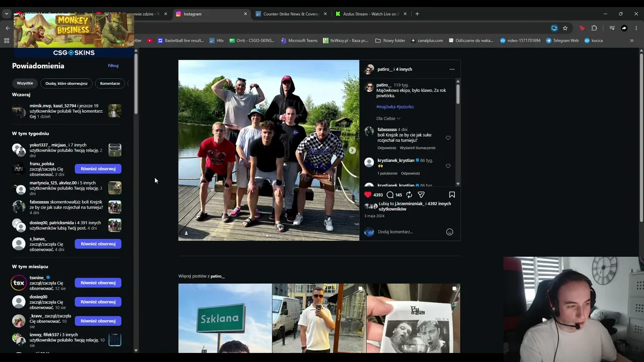
Task: Open the franu_polska profile avatar
Action: [19, 169]
